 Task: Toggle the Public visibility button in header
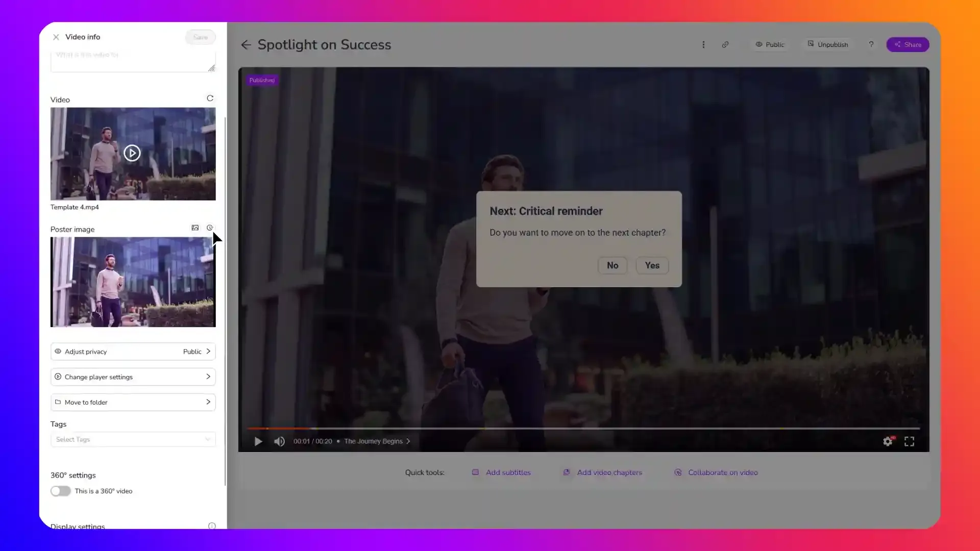770,45
